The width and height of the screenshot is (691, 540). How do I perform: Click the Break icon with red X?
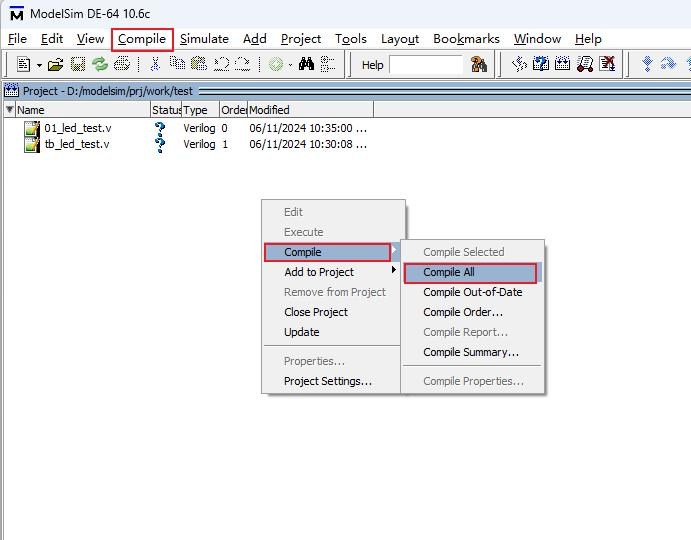[607, 64]
